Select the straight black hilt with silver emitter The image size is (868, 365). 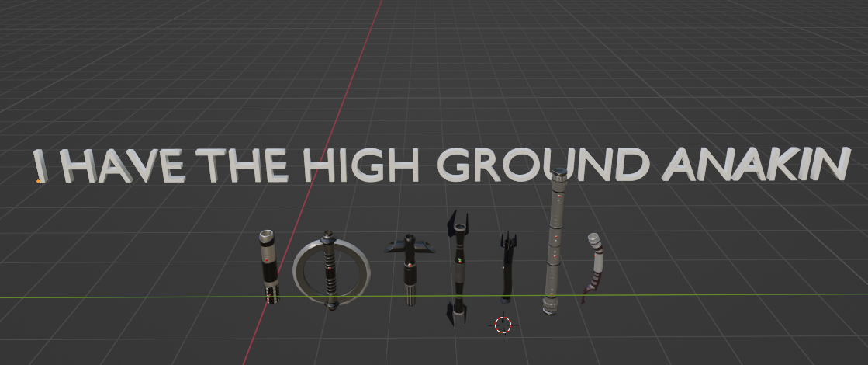pos(269,267)
